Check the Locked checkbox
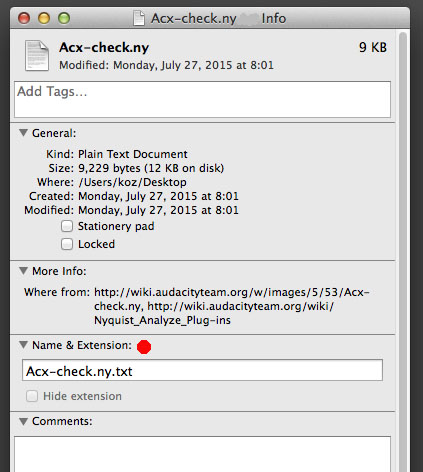Screen dimensions: 423x472 point(67,244)
